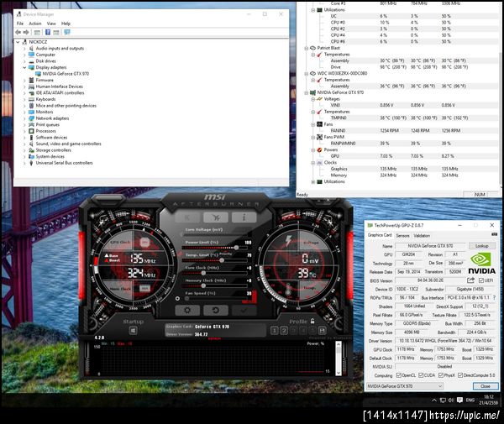Click the Back arrow in Device Manager toolbar

[x=18, y=32]
